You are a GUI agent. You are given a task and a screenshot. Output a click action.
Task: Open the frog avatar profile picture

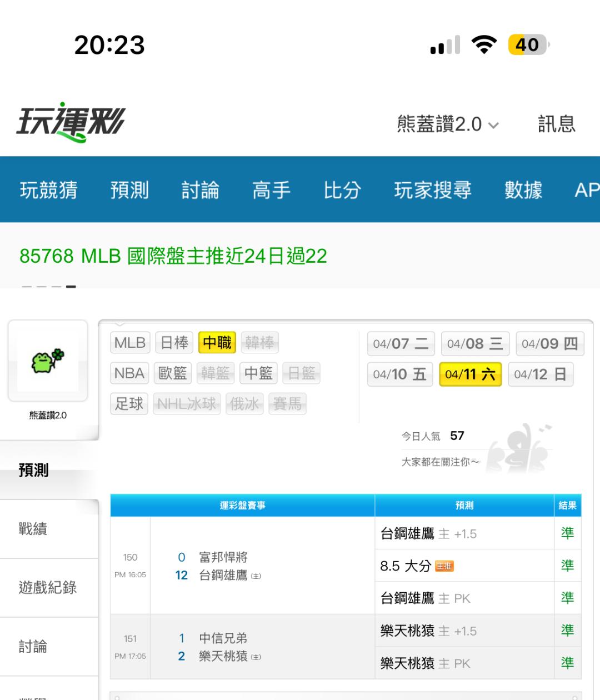(x=48, y=360)
